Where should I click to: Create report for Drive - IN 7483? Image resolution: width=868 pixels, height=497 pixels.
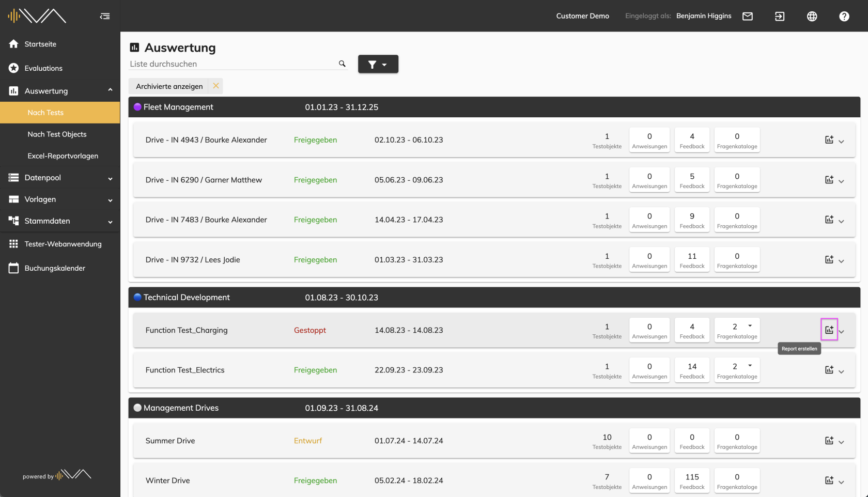pos(829,220)
